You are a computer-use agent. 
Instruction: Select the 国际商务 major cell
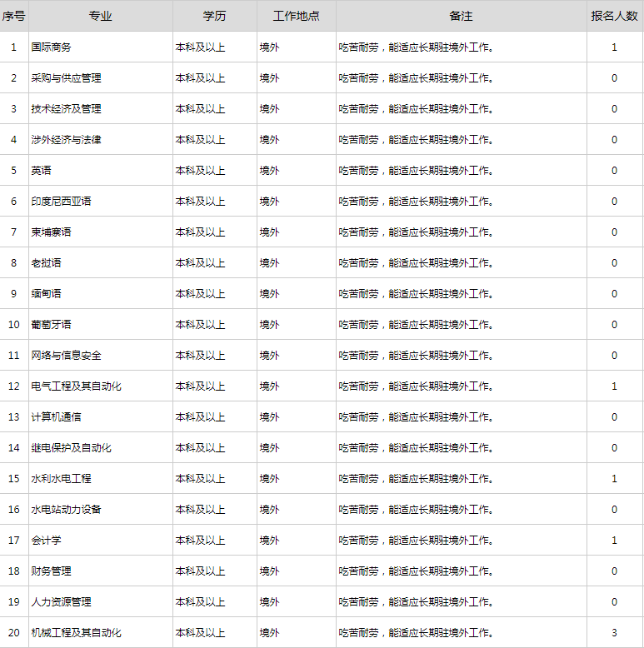pos(52,47)
